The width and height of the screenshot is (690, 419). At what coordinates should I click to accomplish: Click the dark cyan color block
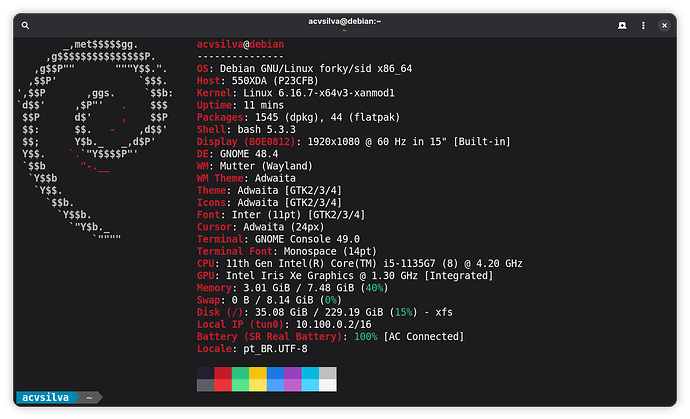coord(310,373)
